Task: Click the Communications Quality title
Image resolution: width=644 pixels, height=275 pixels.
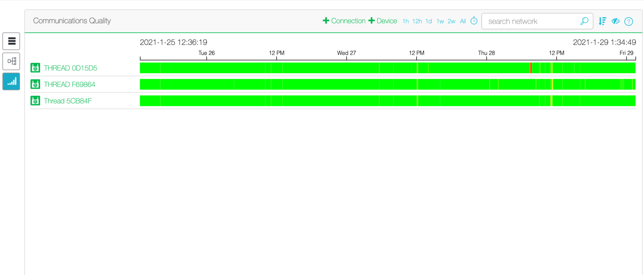Action: point(72,21)
